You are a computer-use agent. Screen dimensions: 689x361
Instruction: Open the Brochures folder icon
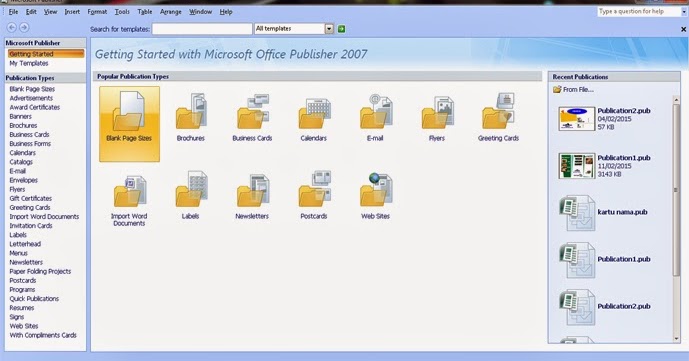[191, 112]
